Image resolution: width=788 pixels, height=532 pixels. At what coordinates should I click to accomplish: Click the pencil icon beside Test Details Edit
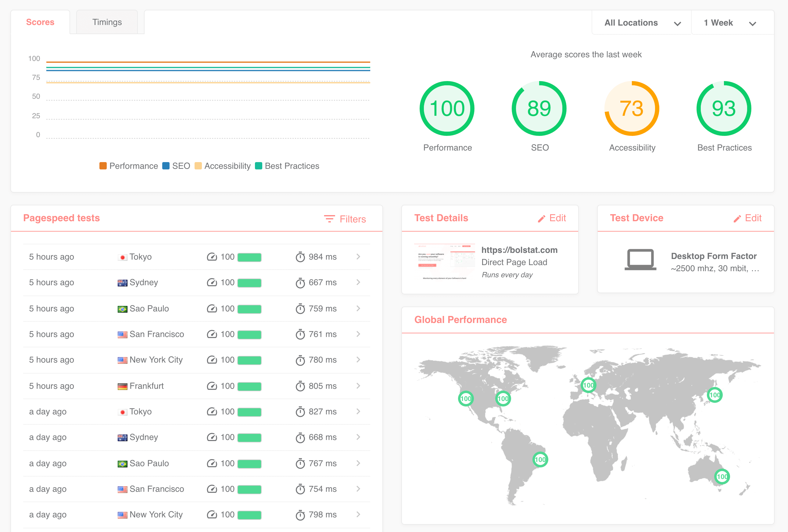coord(542,218)
